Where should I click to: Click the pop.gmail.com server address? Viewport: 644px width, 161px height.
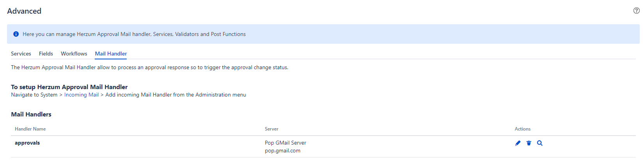pyautogui.click(x=283, y=151)
